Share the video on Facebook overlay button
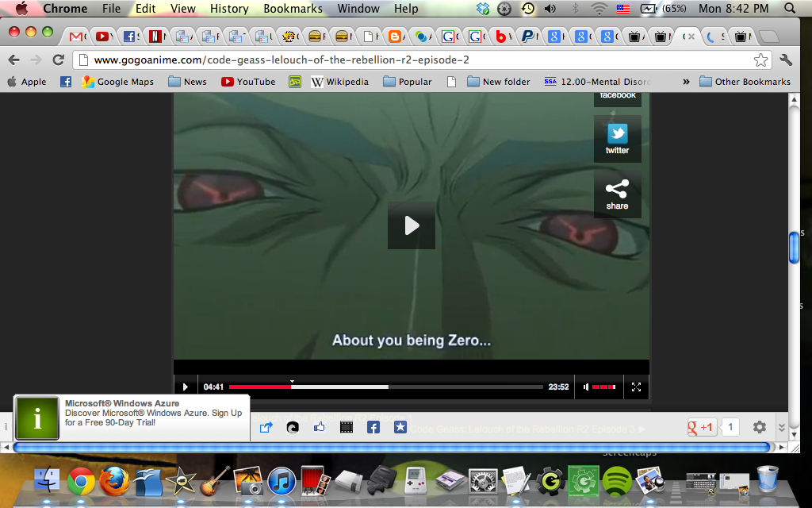The height and width of the screenshot is (508, 812). pyautogui.click(x=617, y=98)
